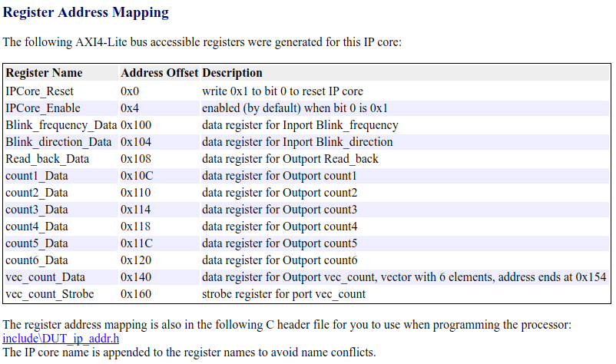Click the IPCore_Reset description text
The image size is (616, 364).
coord(283,91)
